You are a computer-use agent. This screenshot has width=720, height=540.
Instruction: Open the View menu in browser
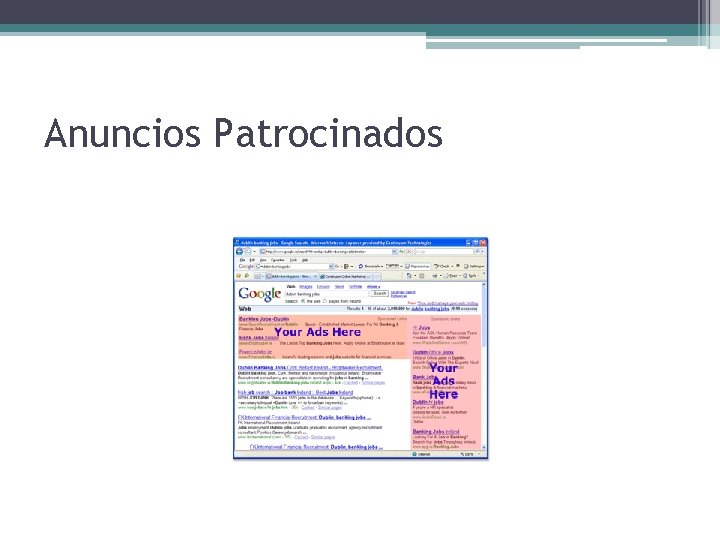[263, 260]
